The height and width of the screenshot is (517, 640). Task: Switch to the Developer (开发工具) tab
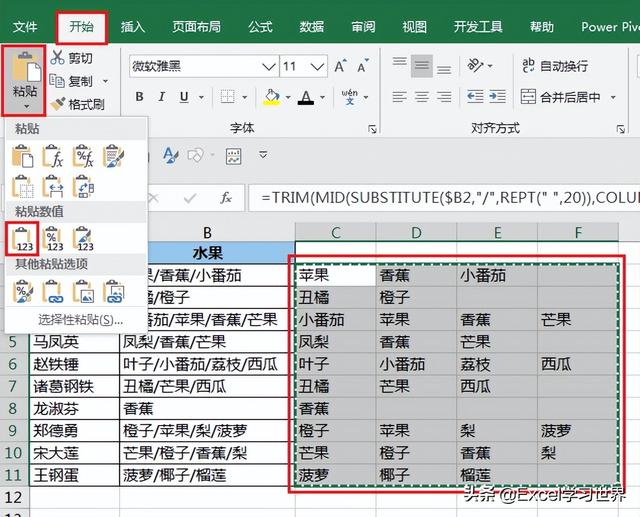coord(478,27)
